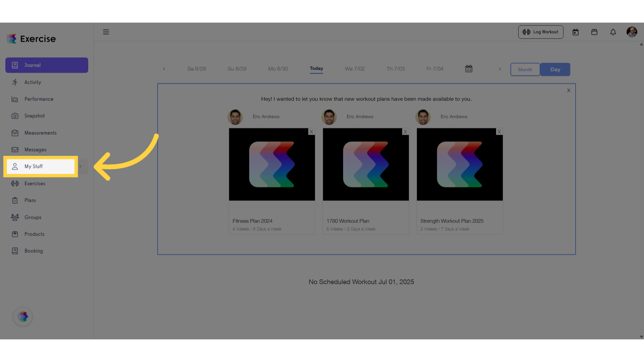Open the date picker calendar icon
Image resolution: width=644 pixels, height=362 pixels.
(x=469, y=69)
